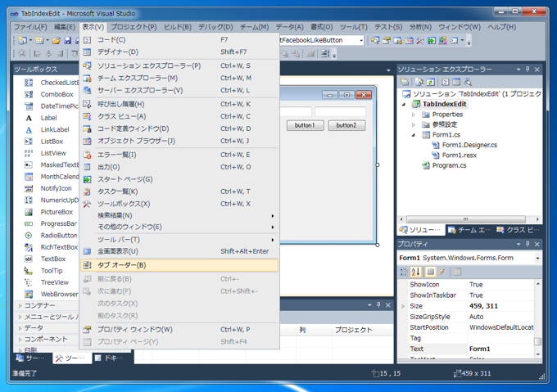The width and height of the screenshot is (557, 392).
Task: Open the FacebookLikeButton combo box dropdown
Action: pos(361,40)
